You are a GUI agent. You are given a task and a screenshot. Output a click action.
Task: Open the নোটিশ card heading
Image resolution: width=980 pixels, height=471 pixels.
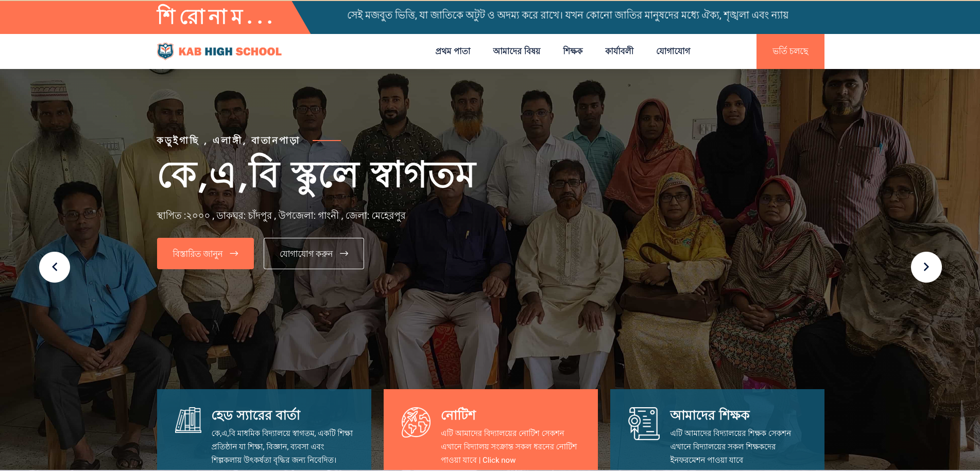click(x=458, y=415)
